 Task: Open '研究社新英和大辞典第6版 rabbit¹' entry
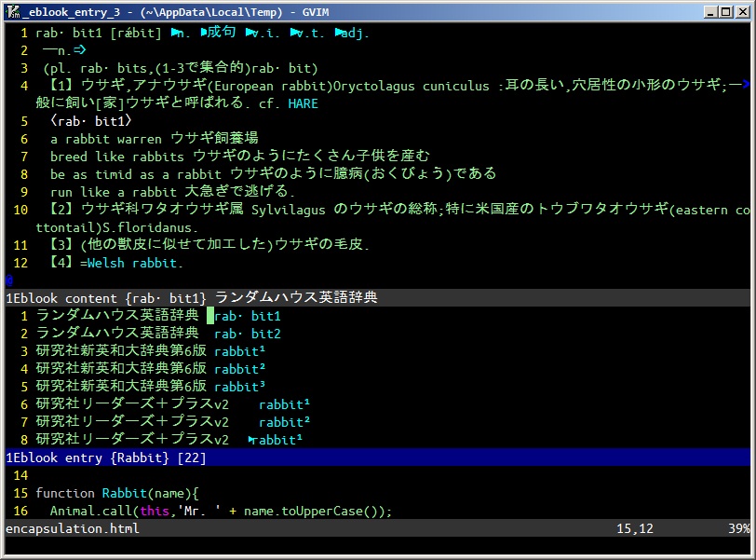point(151,351)
